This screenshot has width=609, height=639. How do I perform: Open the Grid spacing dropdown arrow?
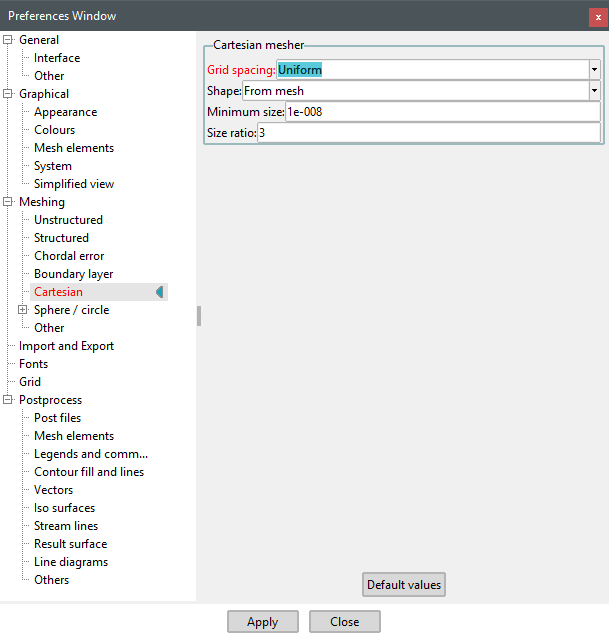click(x=594, y=70)
